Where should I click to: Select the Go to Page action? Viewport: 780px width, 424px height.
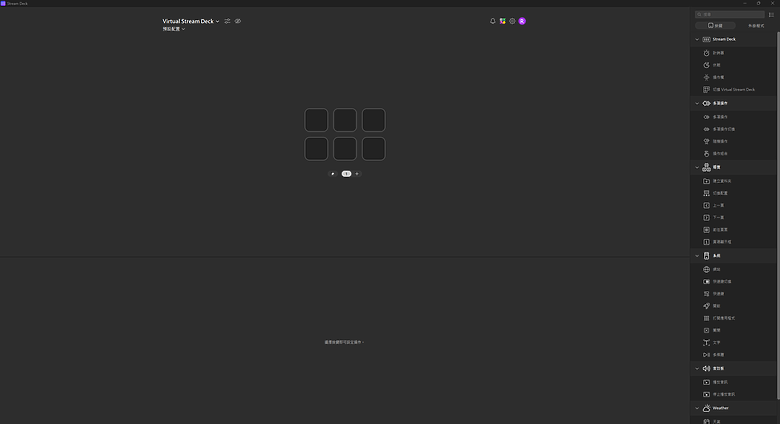[x=734, y=230]
